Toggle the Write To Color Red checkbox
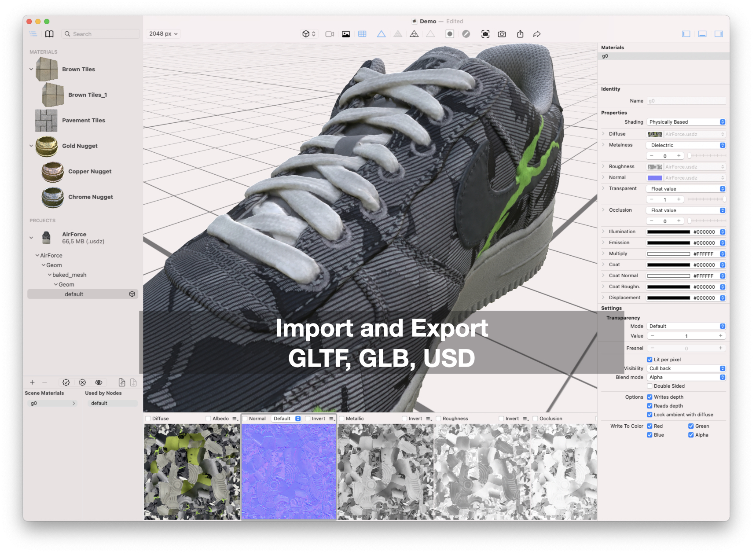Image resolution: width=756 pixels, height=555 pixels. click(x=650, y=426)
